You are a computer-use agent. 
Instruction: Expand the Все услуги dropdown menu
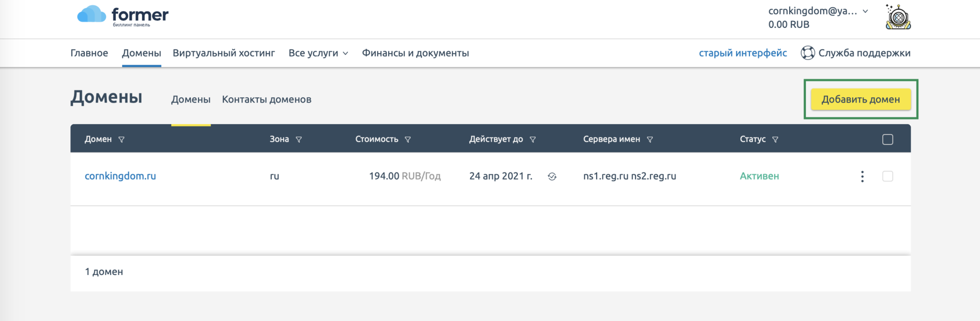pos(318,53)
